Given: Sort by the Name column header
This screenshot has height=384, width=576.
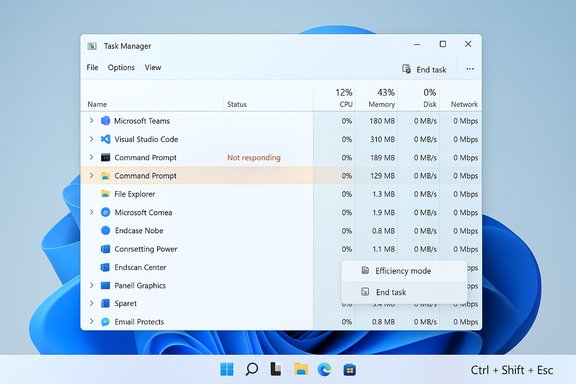Looking at the screenshot, I should click(97, 104).
